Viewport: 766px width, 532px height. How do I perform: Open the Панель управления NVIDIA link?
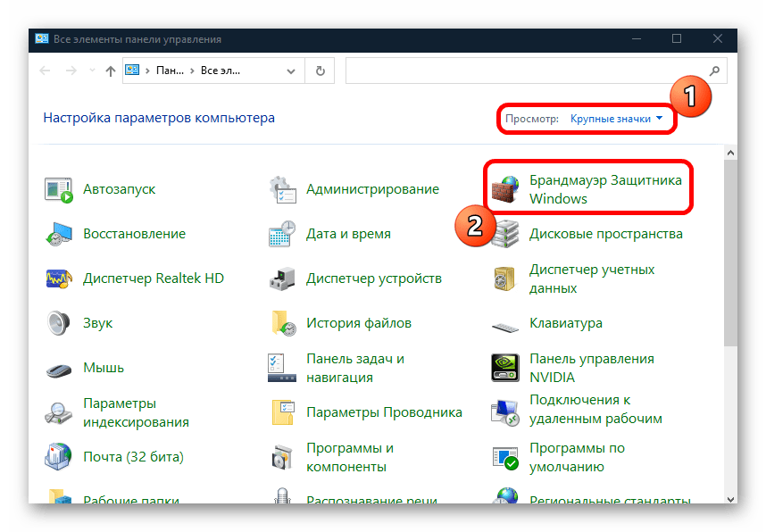click(592, 368)
